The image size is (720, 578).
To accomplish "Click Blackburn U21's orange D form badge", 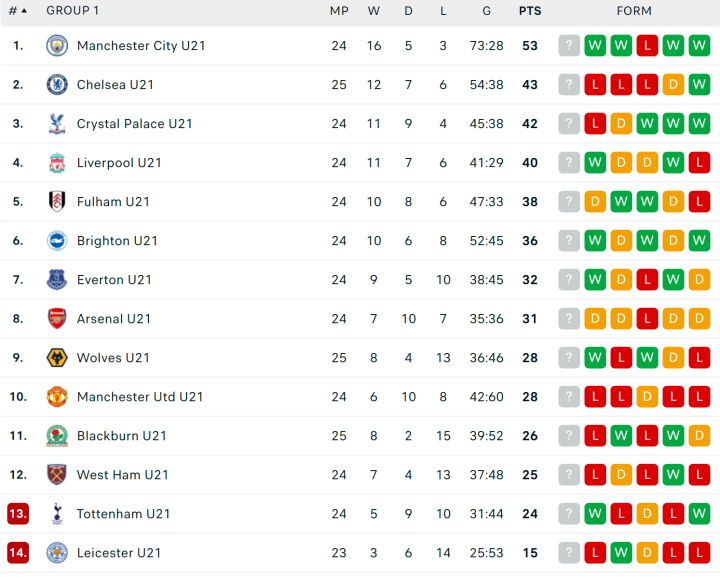I will pos(699,436).
